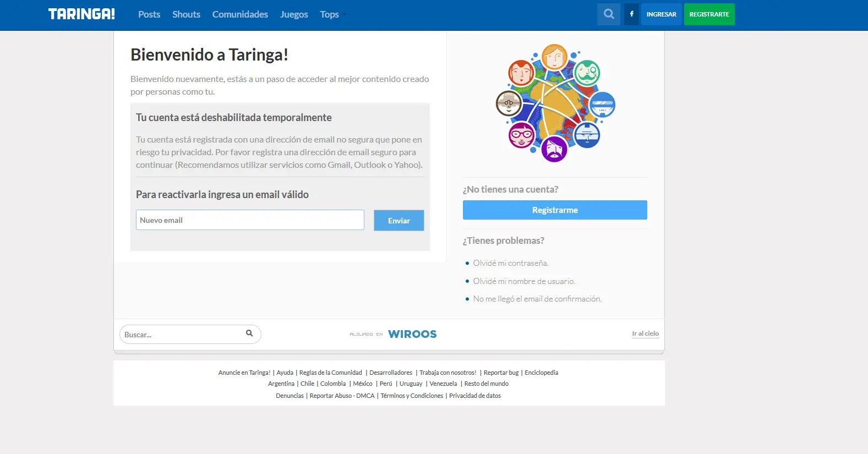Expand the Tops dropdown arrow

pos(344,15)
